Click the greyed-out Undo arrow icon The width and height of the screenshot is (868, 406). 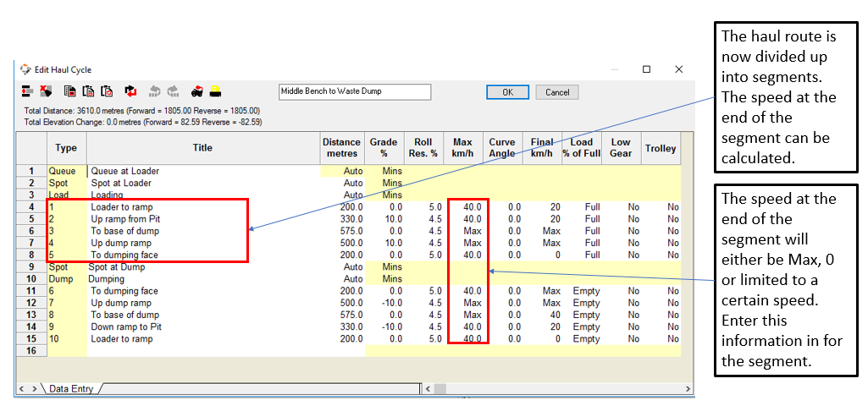[x=155, y=92]
